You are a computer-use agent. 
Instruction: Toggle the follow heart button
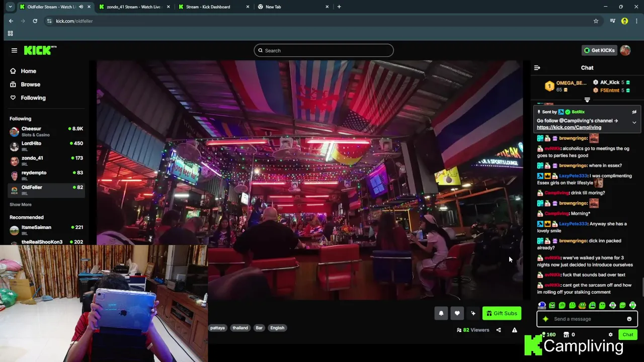[x=457, y=313]
